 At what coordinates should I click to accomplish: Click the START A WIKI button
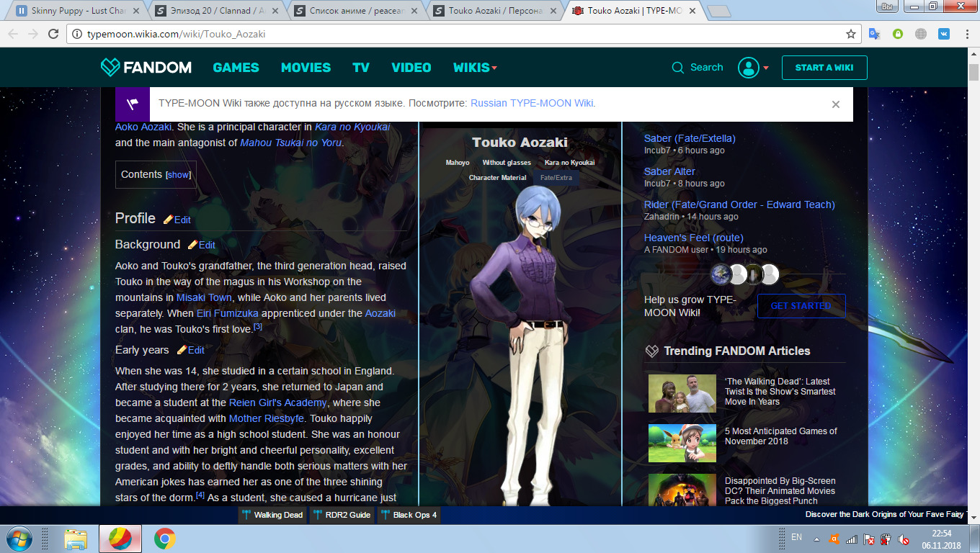coord(824,68)
